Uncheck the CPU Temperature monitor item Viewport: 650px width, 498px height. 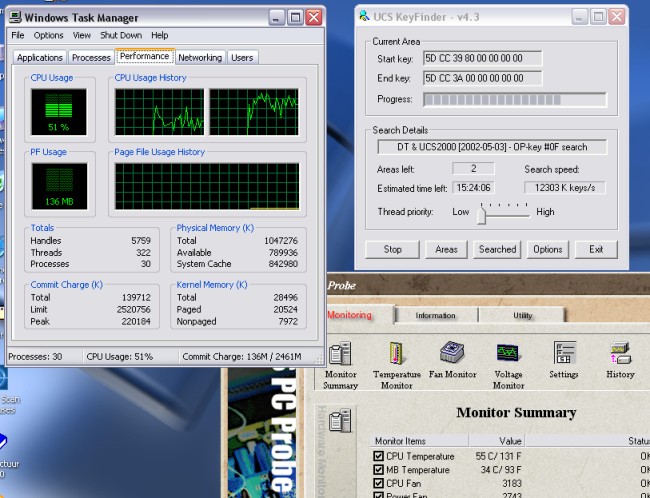tap(378, 456)
